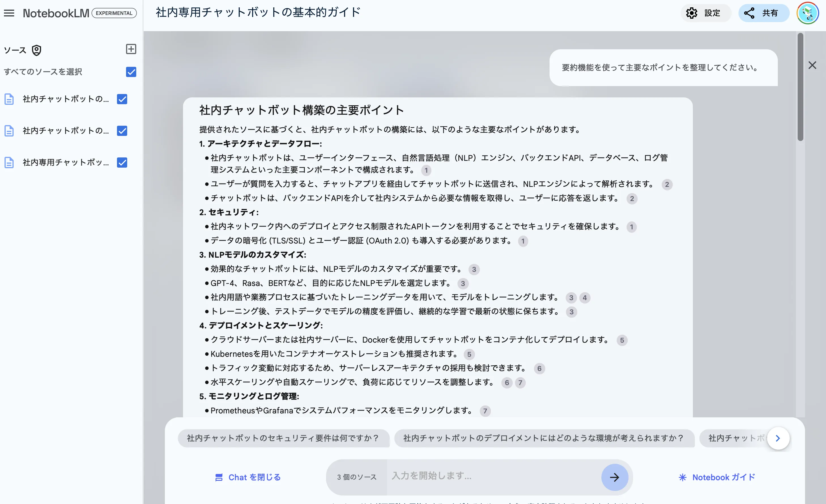Click the source privacy shield icon
This screenshot has height=504, width=826.
click(x=36, y=50)
